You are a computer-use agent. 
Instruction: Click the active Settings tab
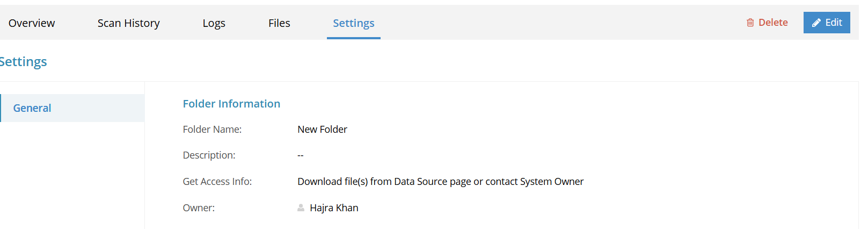[x=354, y=23]
